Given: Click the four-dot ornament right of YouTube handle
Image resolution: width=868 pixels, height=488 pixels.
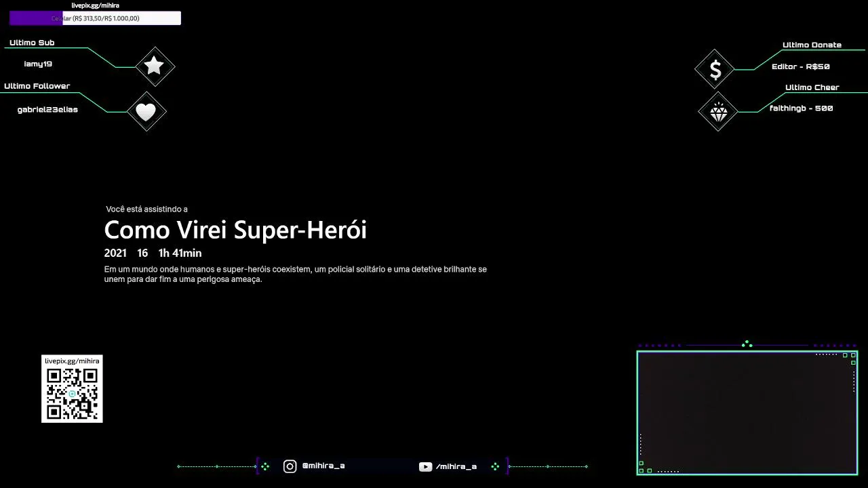Looking at the screenshot, I should pyautogui.click(x=495, y=466).
